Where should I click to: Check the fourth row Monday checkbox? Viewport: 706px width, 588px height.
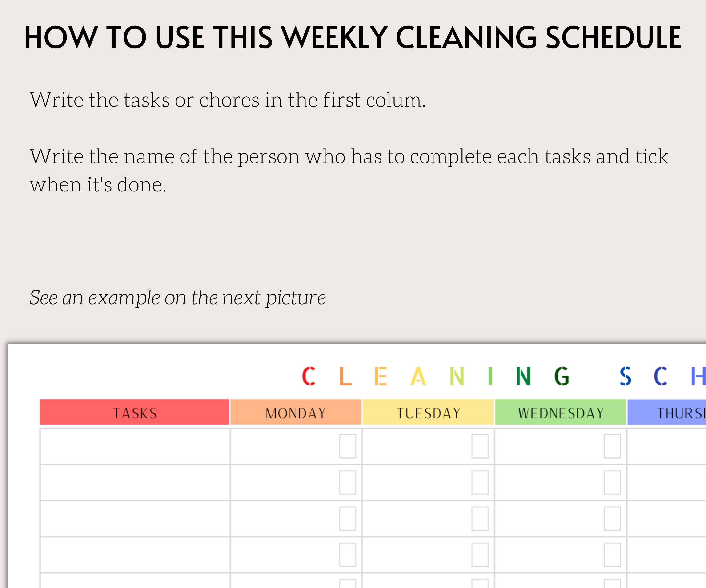(348, 555)
